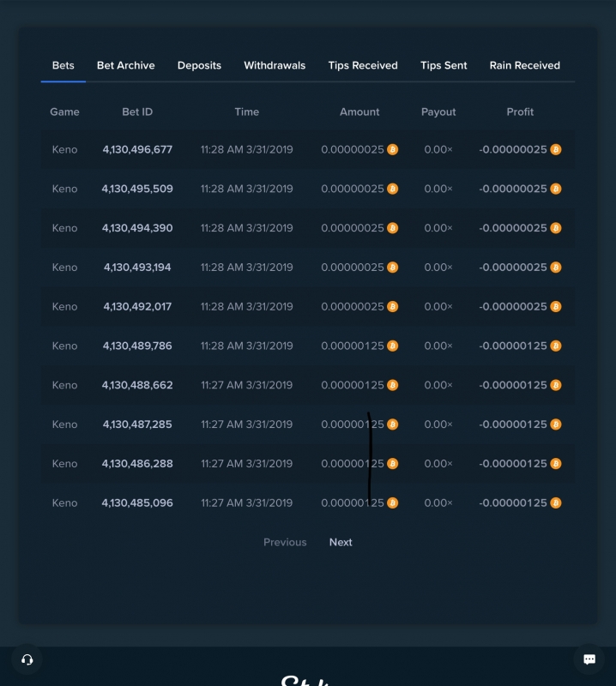
Task: Click bitcoin icon in profit of bet 4,130,495,509
Action: [x=556, y=189]
